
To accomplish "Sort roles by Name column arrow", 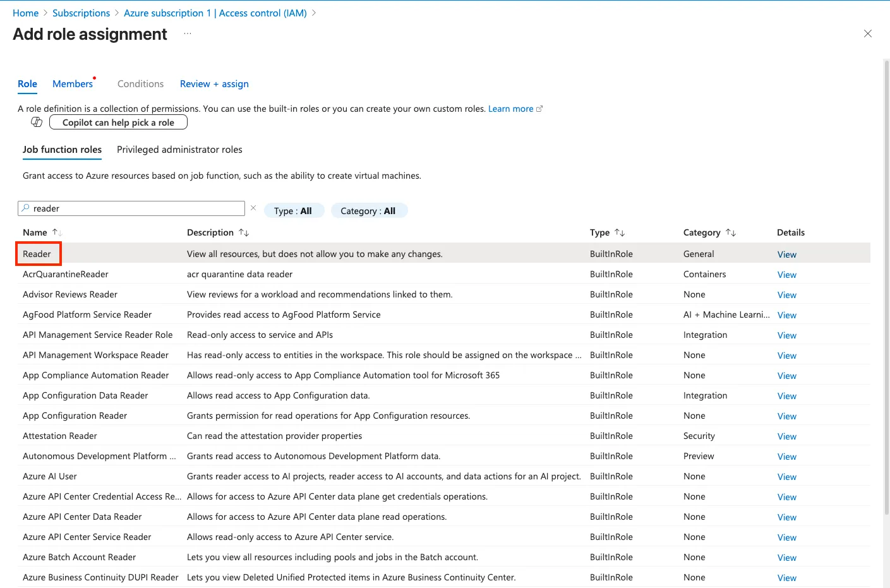I will [56, 232].
